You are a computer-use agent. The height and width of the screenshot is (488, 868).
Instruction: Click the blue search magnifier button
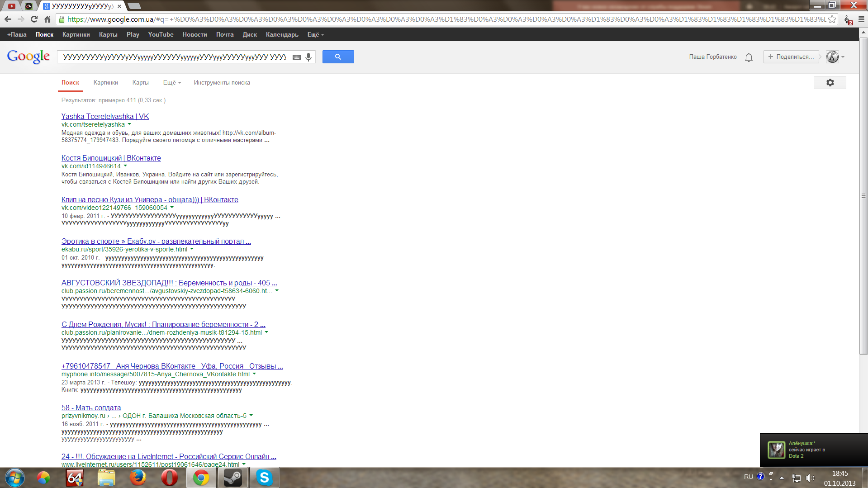coord(338,57)
